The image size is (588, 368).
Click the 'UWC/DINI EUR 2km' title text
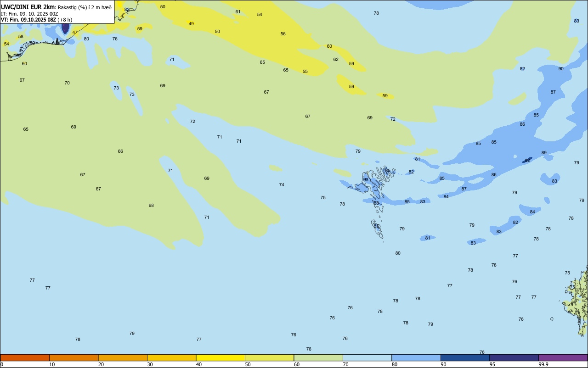pyautogui.click(x=28, y=6)
